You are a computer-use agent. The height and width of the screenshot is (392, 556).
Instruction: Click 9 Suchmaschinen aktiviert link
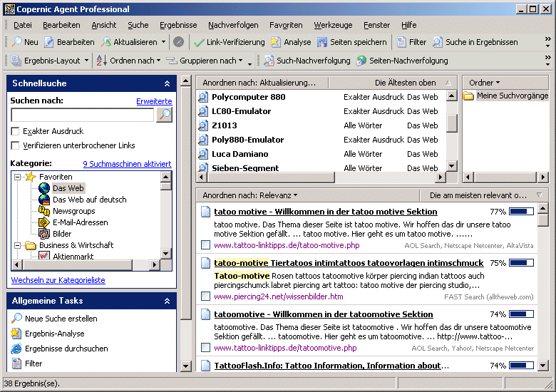tap(127, 164)
